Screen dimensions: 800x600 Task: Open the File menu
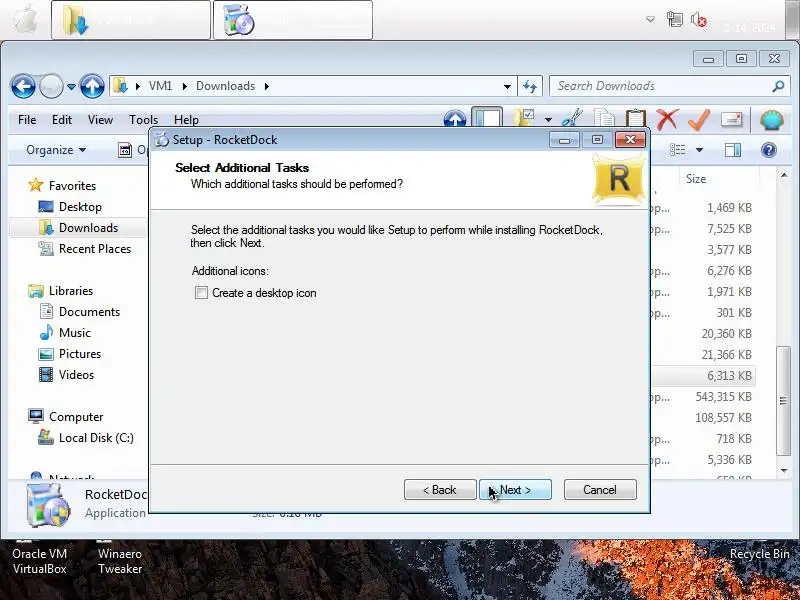[x=27, y=120]
